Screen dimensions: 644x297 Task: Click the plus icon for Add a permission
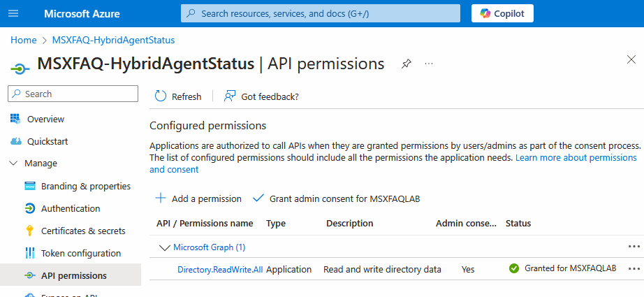point(161,198)
